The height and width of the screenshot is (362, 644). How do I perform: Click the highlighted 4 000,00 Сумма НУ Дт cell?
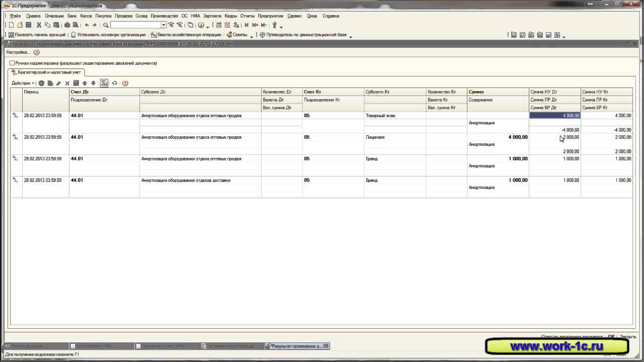point(555,116)
